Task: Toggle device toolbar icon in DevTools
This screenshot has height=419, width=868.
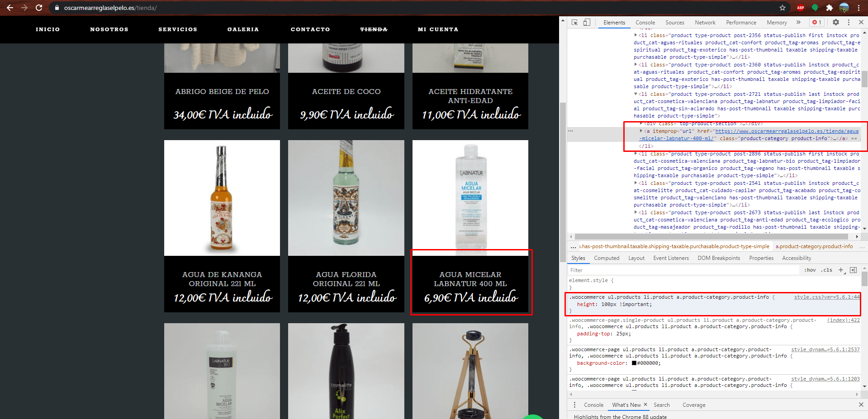Action: [587, 22]
